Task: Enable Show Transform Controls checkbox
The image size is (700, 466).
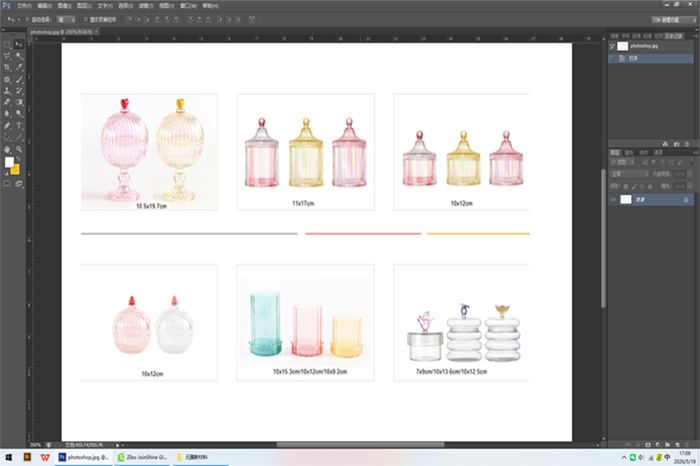Action: [x=86, y=20]
